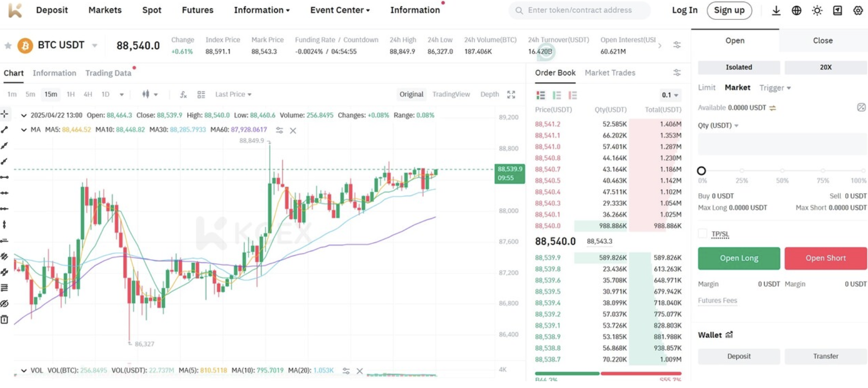868x388 pixels.
Task: Change order book 0.1 precision
Action: pos(670,95)
